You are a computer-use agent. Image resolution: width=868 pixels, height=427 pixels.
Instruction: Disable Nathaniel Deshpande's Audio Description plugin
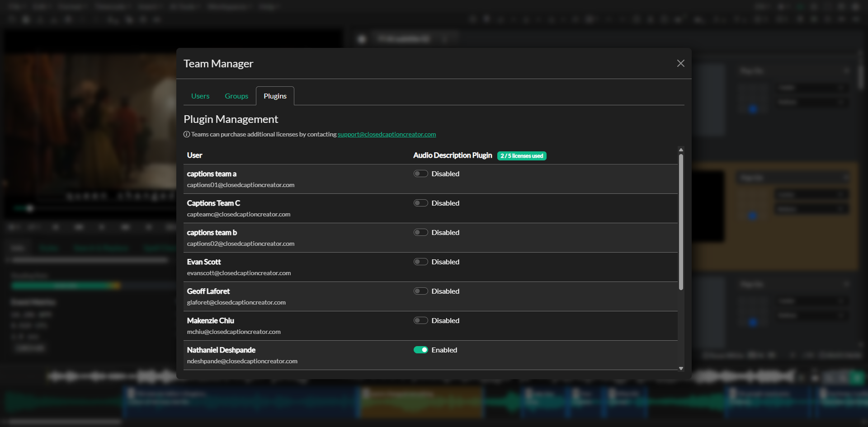click(x=421, y=349)
